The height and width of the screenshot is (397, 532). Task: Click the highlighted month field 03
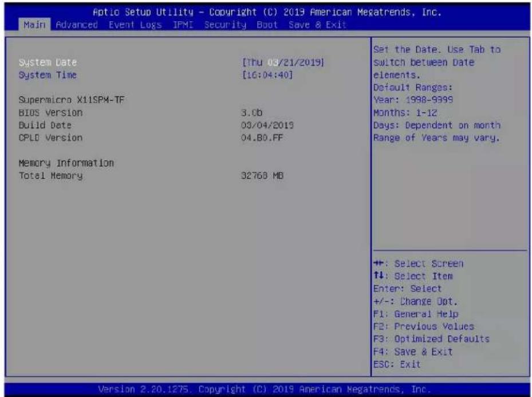click(273, 62)
